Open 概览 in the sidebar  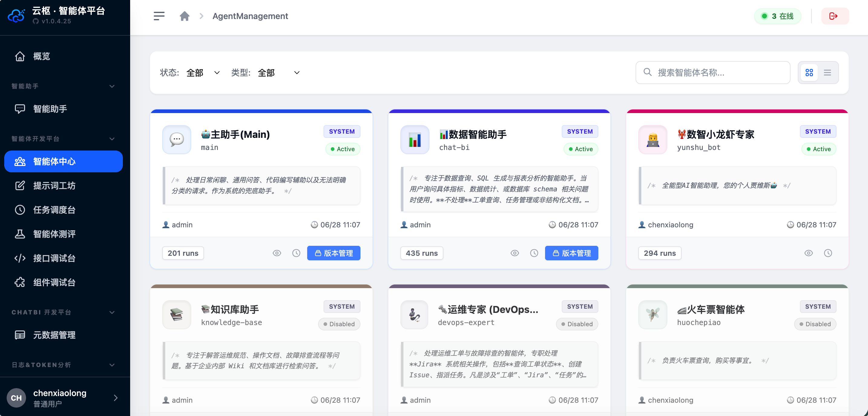[x=63, y=56]
